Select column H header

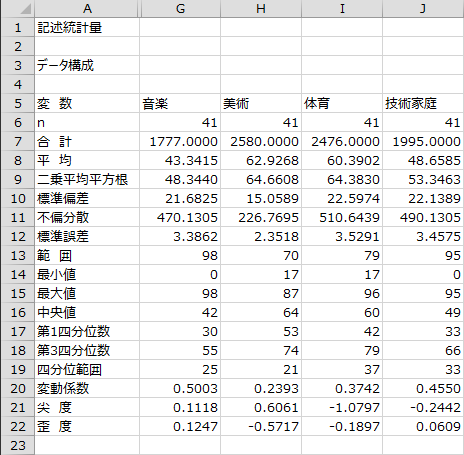(261, 8)
